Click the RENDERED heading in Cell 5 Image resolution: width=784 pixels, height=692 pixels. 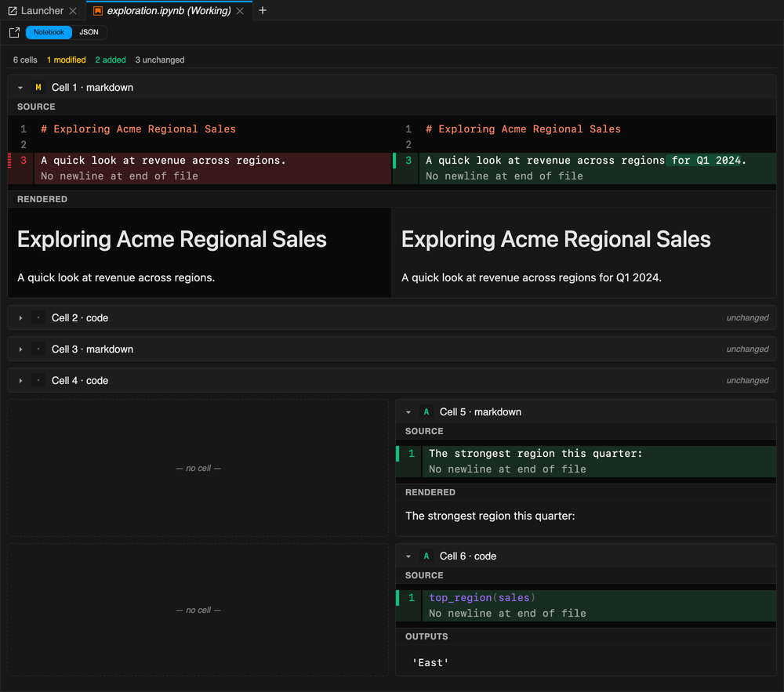point(430,492)
